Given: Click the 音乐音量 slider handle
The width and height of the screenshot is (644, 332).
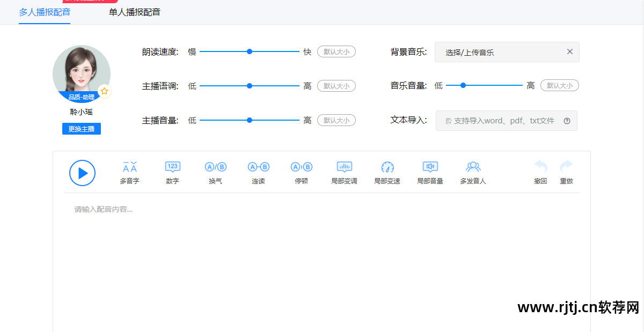Looking at the screenshot, I should pyautogui.click(x=463, y=85).
